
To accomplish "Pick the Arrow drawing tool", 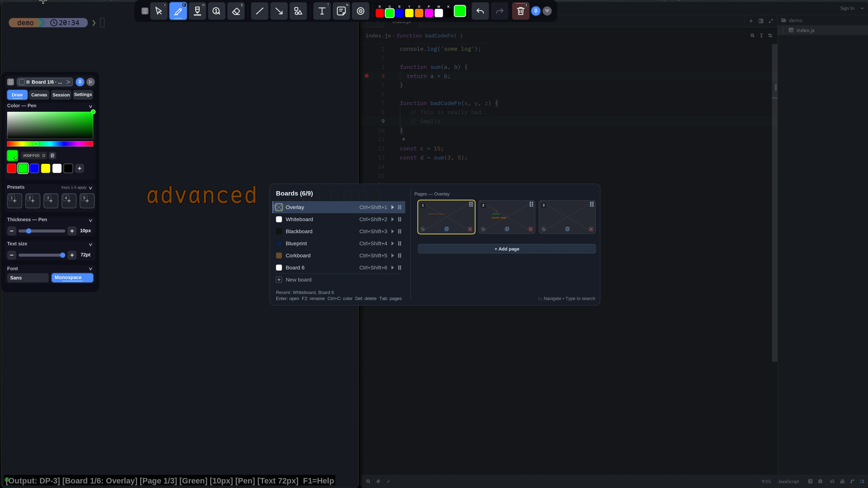I will click(x=279, y=11).
